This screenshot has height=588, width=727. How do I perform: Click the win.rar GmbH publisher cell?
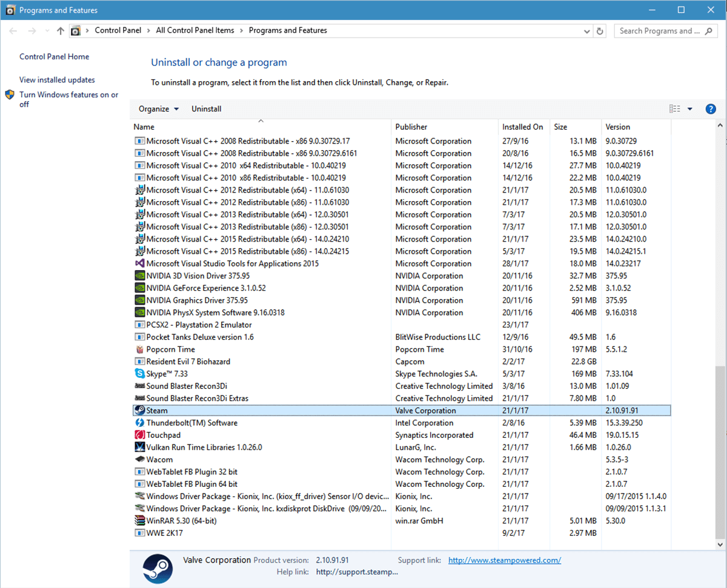tap(419, 521)
